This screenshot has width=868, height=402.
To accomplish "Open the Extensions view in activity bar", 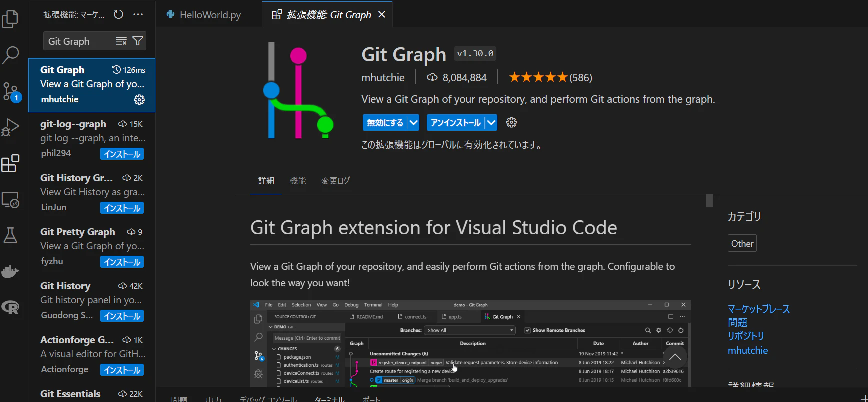I will pyautogui.click(x=10, y=163).
